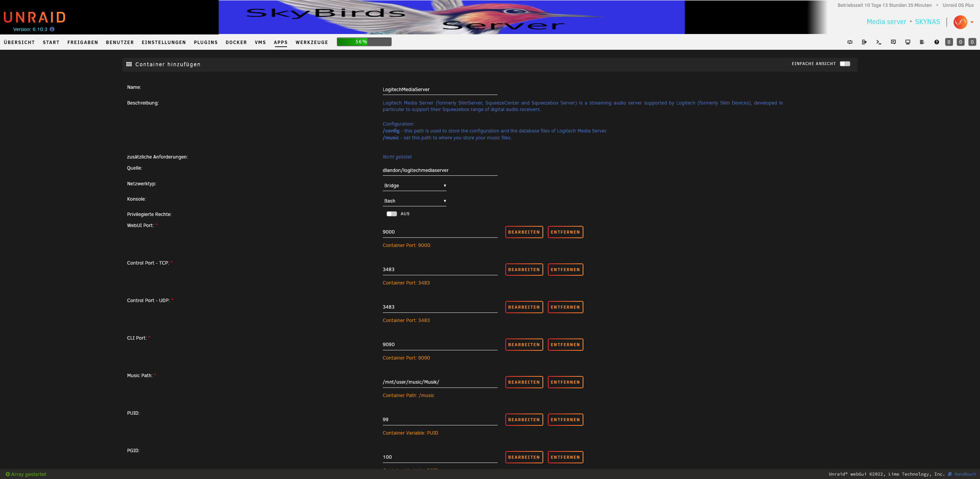The image size is (980, 479).
Task: Click the Music Path input field
Action: click(x=440, y=382)
